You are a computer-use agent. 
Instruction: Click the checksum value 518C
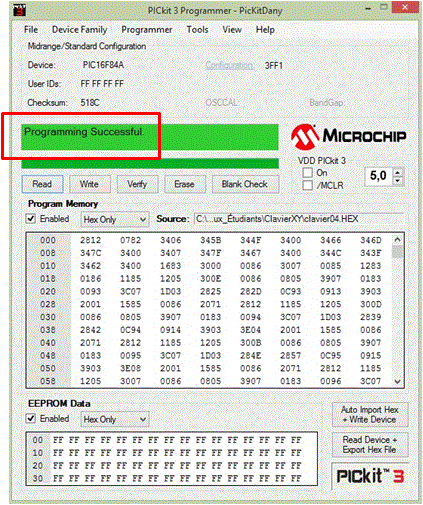point(90,102)
